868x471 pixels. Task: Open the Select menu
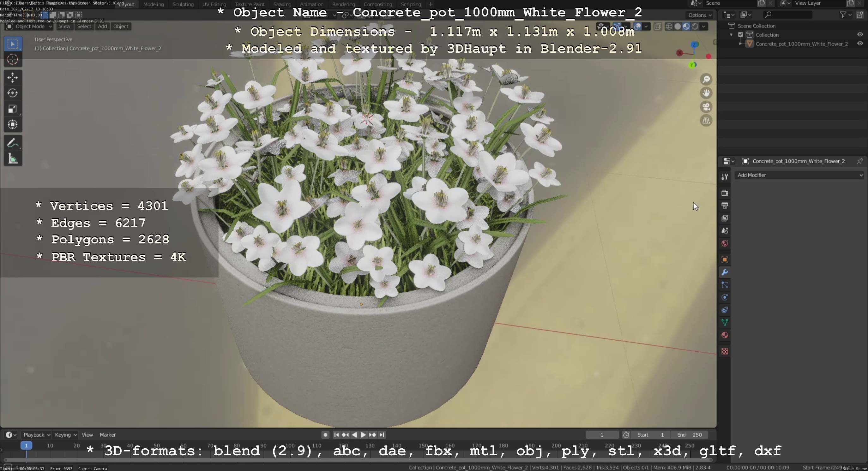pyautogui.click(x=84, y=26)
